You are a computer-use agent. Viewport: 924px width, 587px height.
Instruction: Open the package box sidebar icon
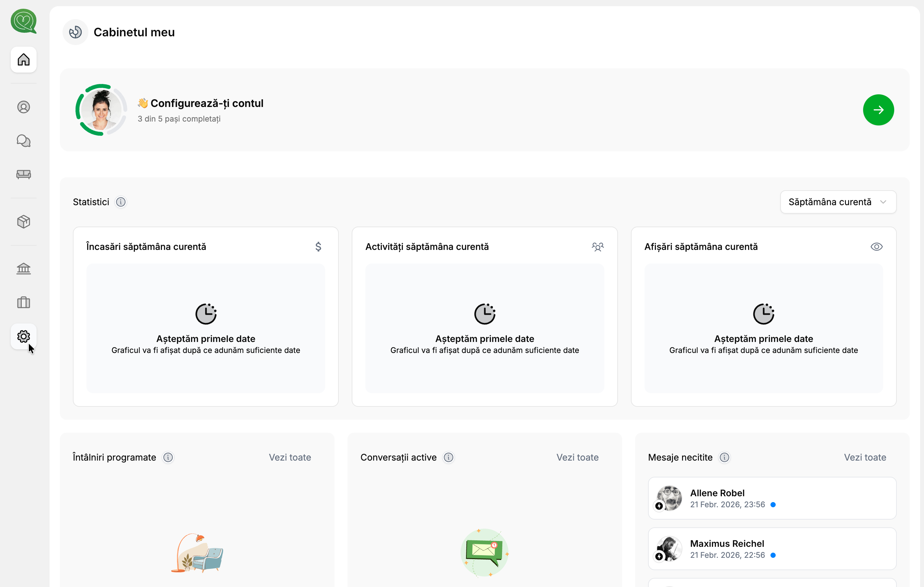tap(23, 222)
